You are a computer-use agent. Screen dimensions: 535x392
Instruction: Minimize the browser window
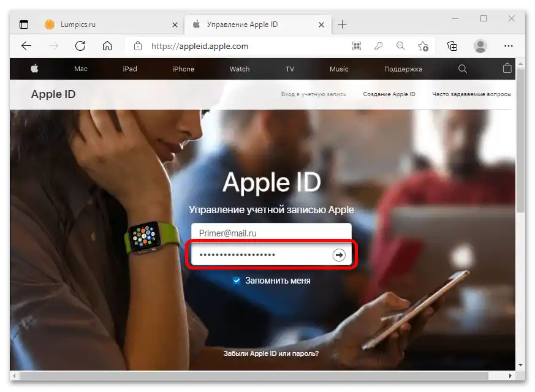click(x=455, y=19)
